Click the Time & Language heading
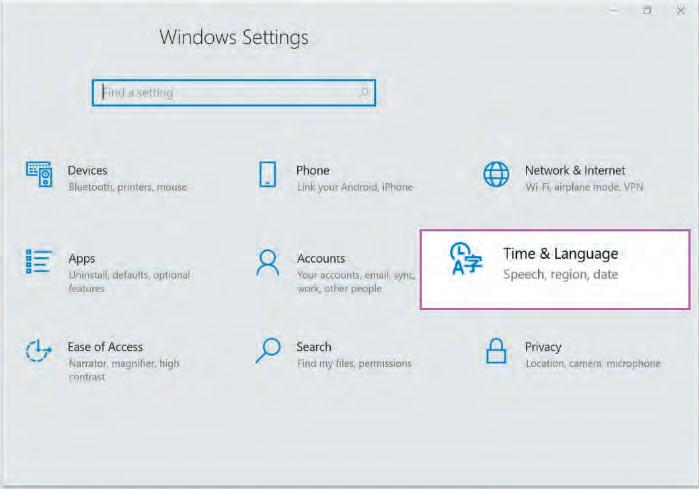 pos(561,254)
